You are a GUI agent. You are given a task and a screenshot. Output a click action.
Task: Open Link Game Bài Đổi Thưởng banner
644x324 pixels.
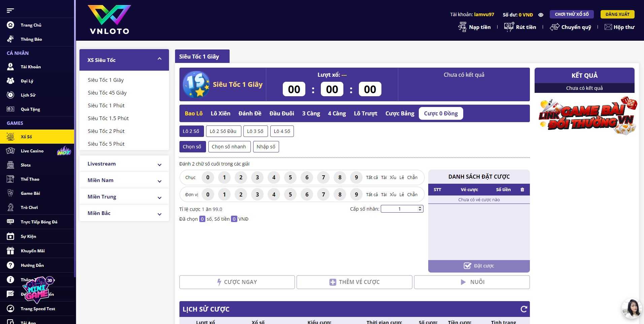coord(587,116)
